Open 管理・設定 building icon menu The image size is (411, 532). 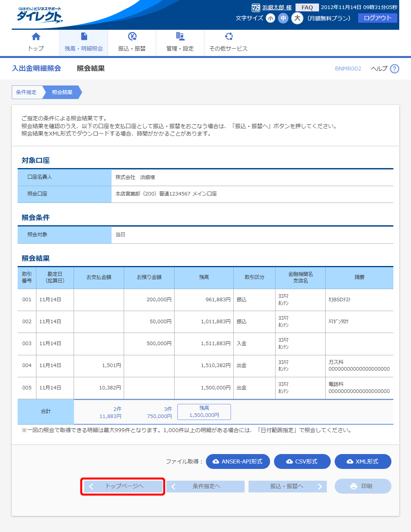pos(180,37)
